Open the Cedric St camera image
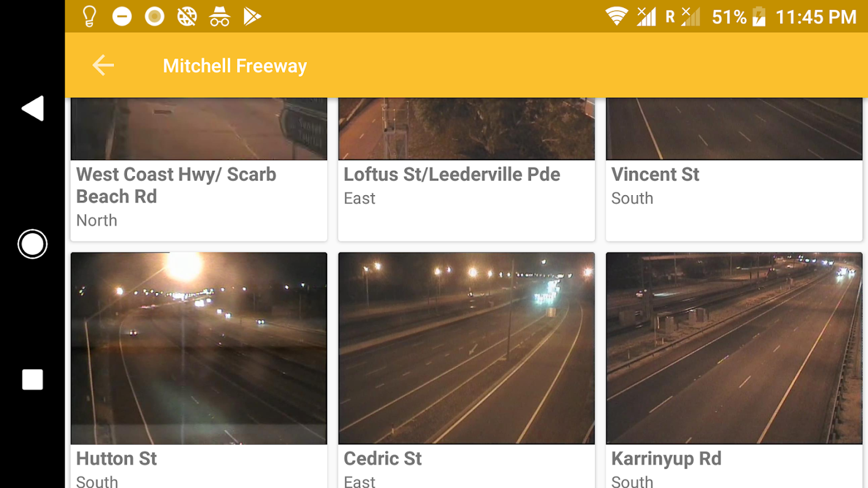The height and width of the screenshot is (488, 868). 466,348
